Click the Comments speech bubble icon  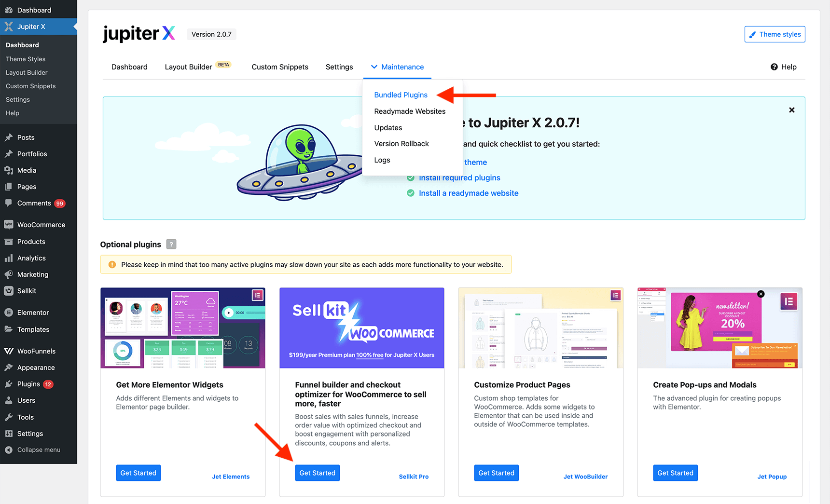coord(9,203)
